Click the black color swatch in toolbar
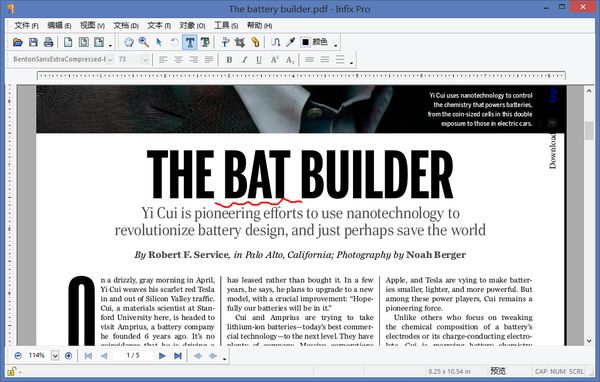The image size is (600, 382). point(305,42)
